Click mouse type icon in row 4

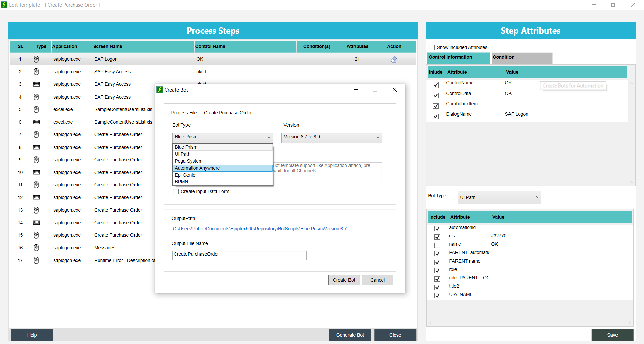click(x=36, y=97)
